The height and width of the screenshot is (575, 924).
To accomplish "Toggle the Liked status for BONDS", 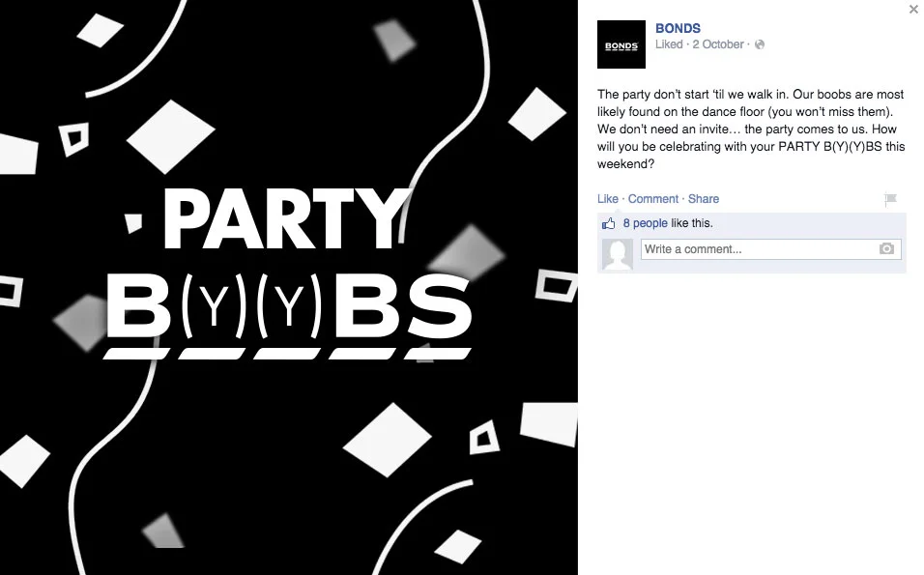I will pos(669,44).
